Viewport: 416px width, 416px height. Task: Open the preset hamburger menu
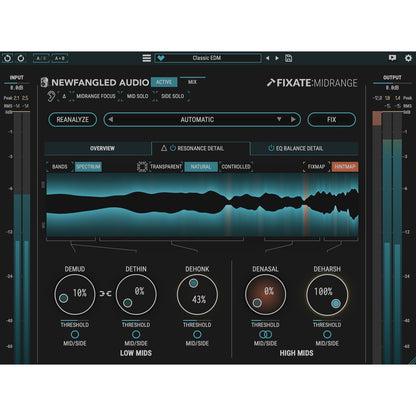pos(147,58)
